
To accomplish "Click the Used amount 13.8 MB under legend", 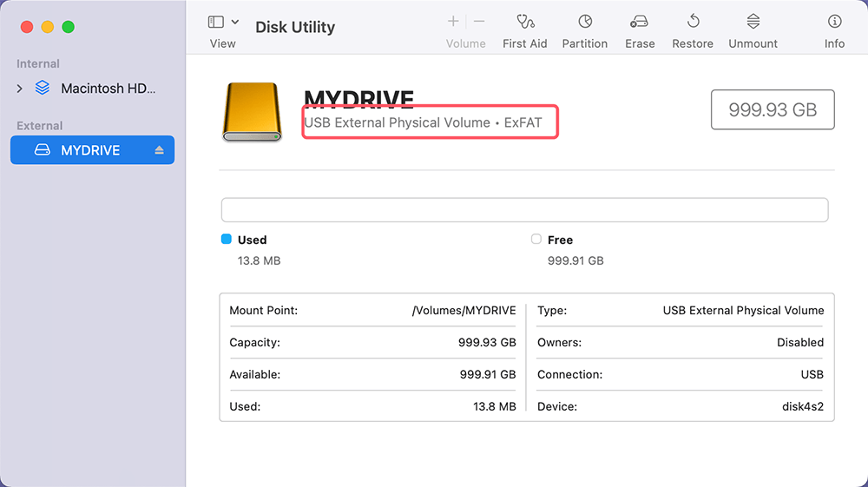I will (x=259, y=260).
